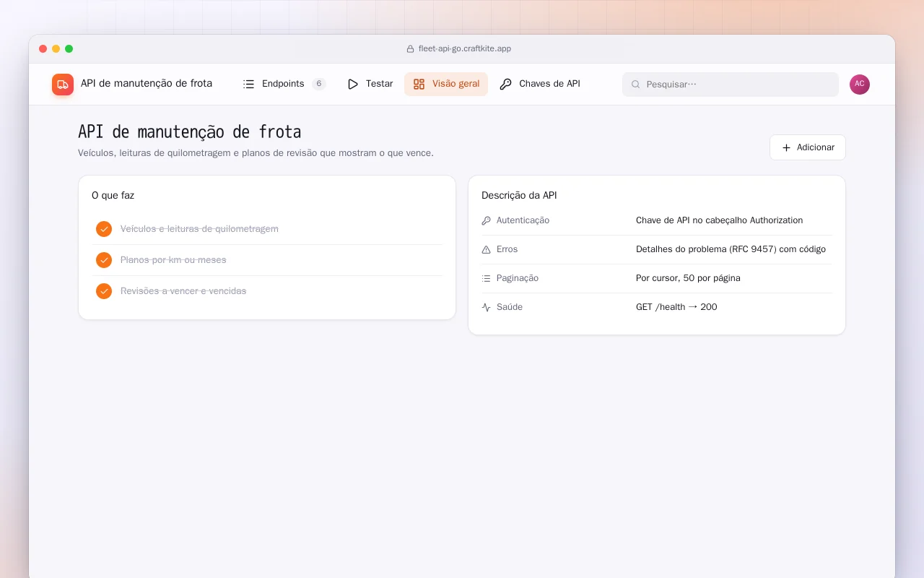The height and width of the screenshot is (578, 924).
Task: Click the Paginação row label
Action: point(518,278)
